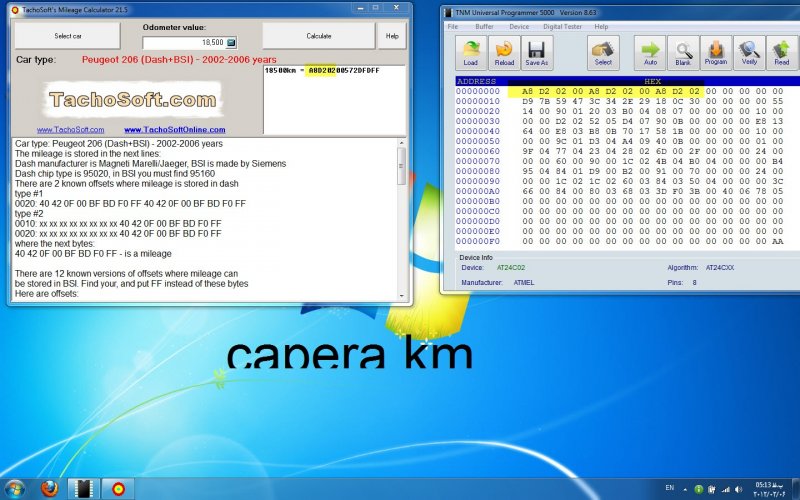800x500 pixels.
Task: Click the ADDRESS column header
Action: click(x=476, y=82)
